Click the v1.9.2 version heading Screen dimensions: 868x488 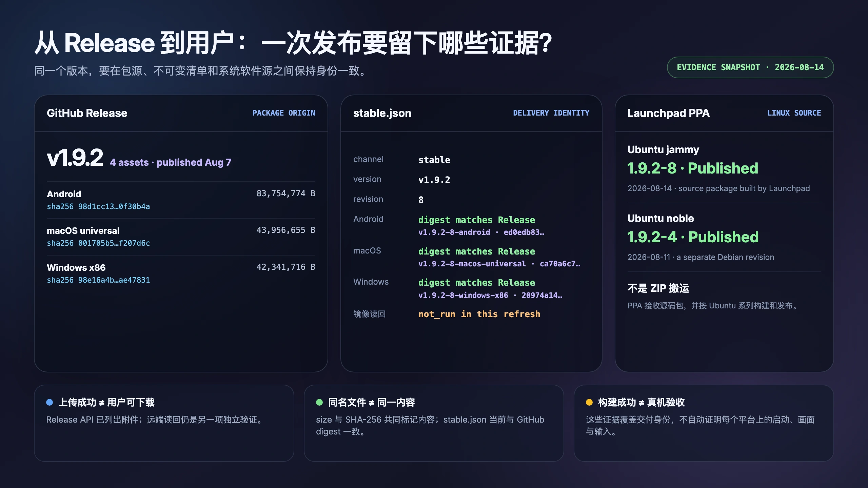click(75, 158)
